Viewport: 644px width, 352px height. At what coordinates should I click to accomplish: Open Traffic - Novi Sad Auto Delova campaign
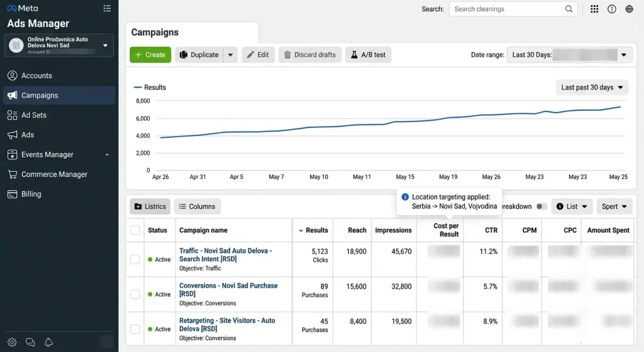click(x=226, y=255)
